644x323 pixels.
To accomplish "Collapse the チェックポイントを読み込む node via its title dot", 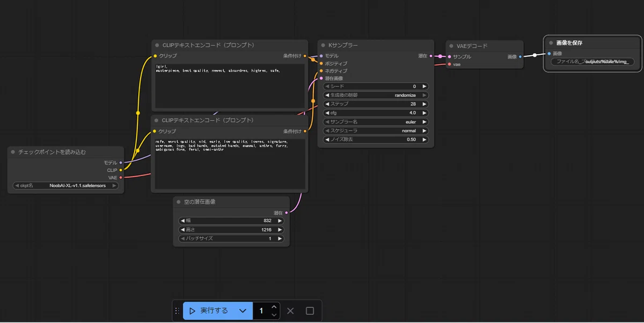I will tap(13, 152).
